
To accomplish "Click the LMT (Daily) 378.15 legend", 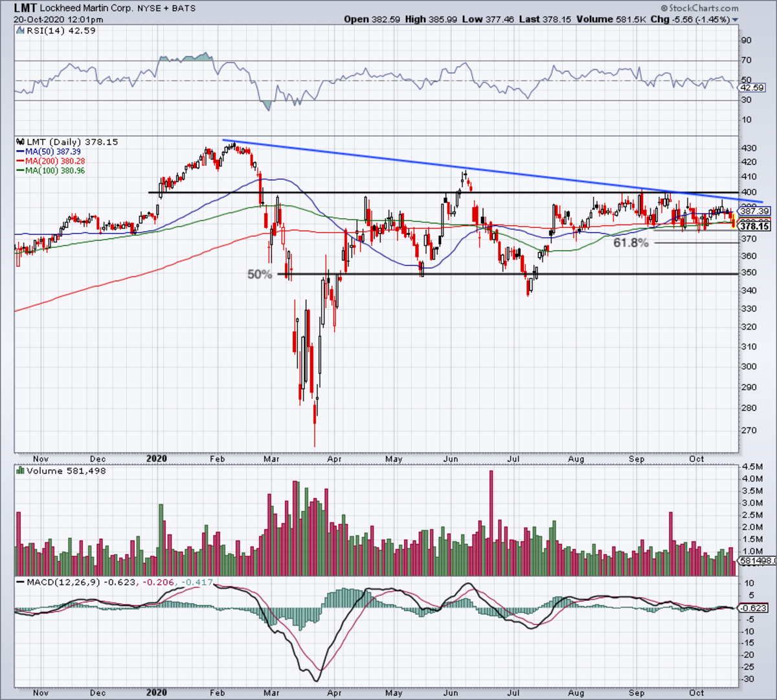I will (71, 142).
